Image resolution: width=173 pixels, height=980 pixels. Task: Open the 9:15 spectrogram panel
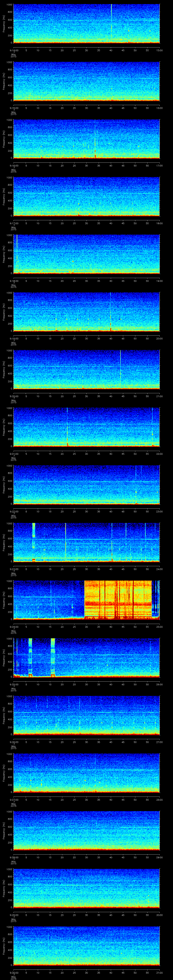[86, 81]
